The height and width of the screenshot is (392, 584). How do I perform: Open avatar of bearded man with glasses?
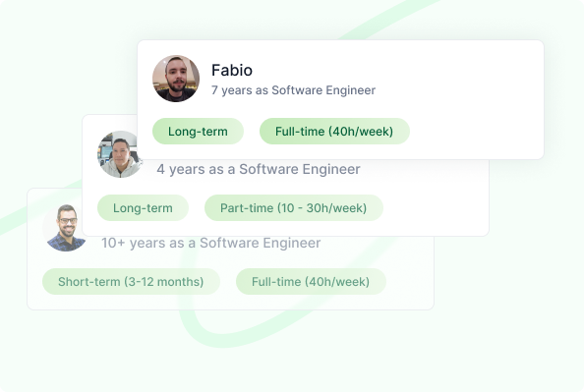(63, 228)
